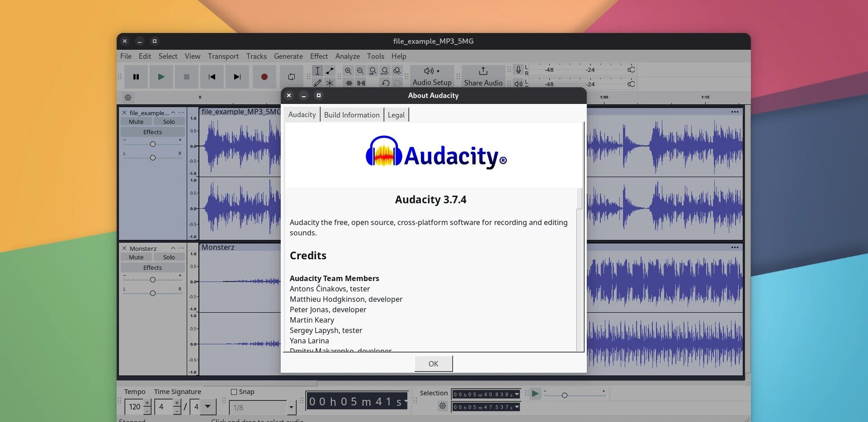Image resolution: width=868 pixels, height=422 pixels.
Task: Open timeline options gear icon
Action: (128, 98)
